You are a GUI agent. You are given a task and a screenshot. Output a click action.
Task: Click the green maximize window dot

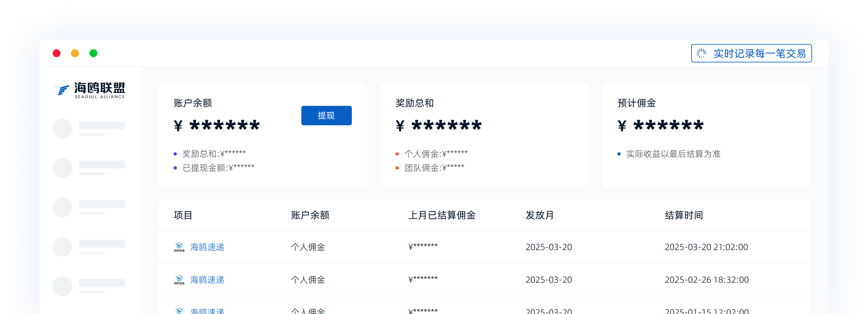(x=93, y=53)
